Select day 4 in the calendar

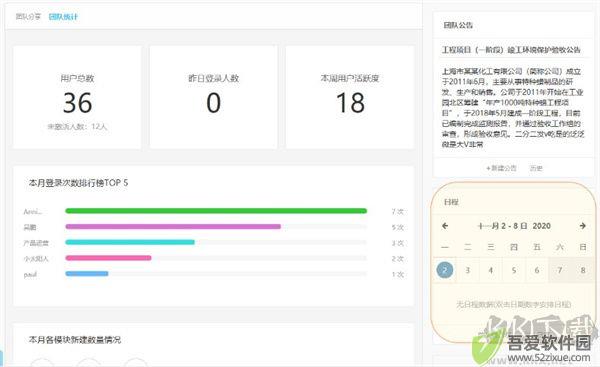[x=491, y=270]
